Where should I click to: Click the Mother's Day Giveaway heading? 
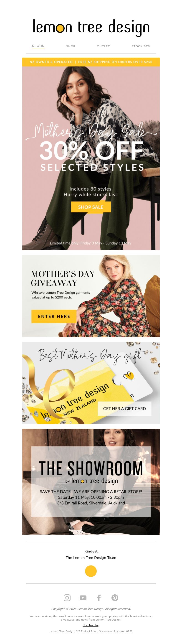tap(63, 278)
